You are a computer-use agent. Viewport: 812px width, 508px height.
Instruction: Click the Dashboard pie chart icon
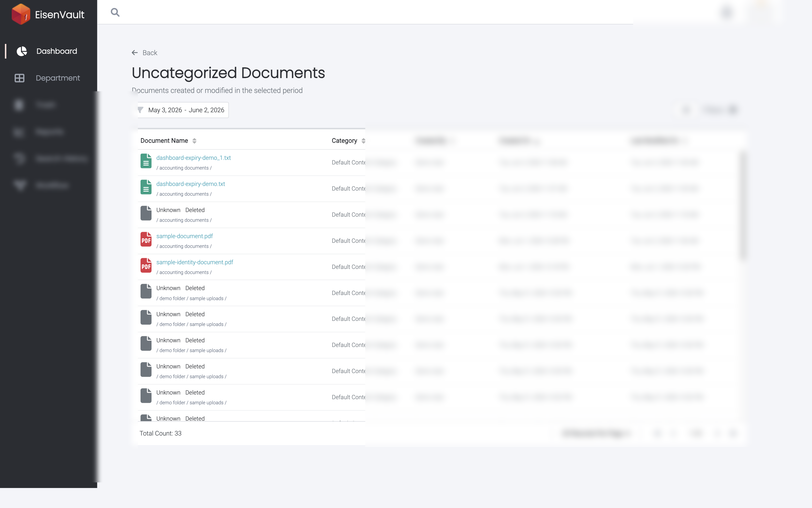pyautogui.click(x=22, y=51)
